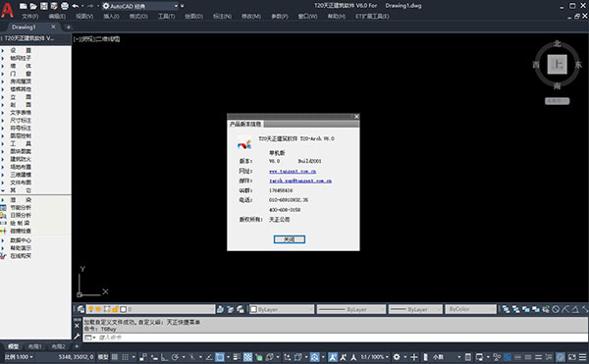Open the ByColor plot style dropdown
This screenshot has width=589, height=364.
tap(471, 309)
